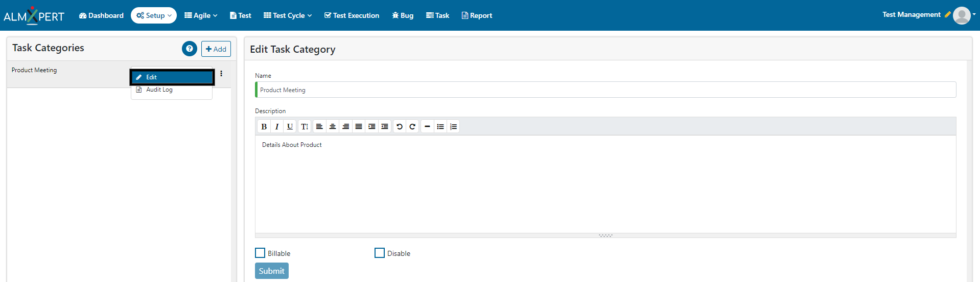The image size is (980, 282).
Task: Click the Submit button
Action: (x=271, y=271)
